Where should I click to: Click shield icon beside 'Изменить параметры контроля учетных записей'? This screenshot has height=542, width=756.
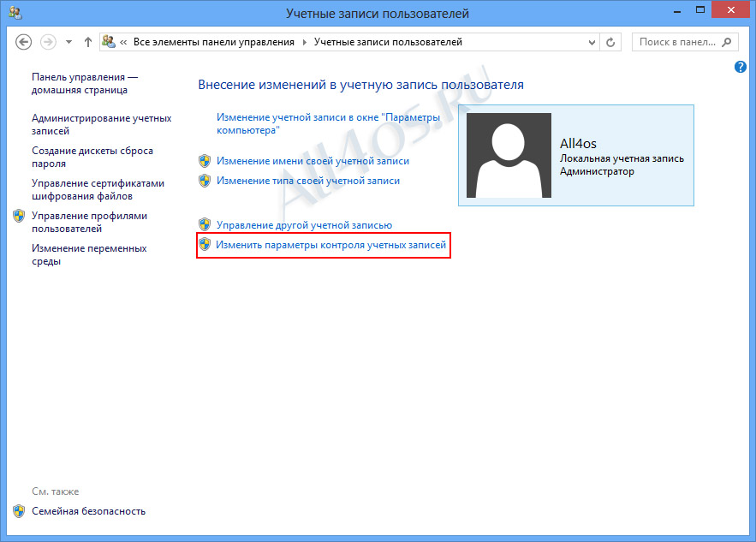click(x=205, y=245)
